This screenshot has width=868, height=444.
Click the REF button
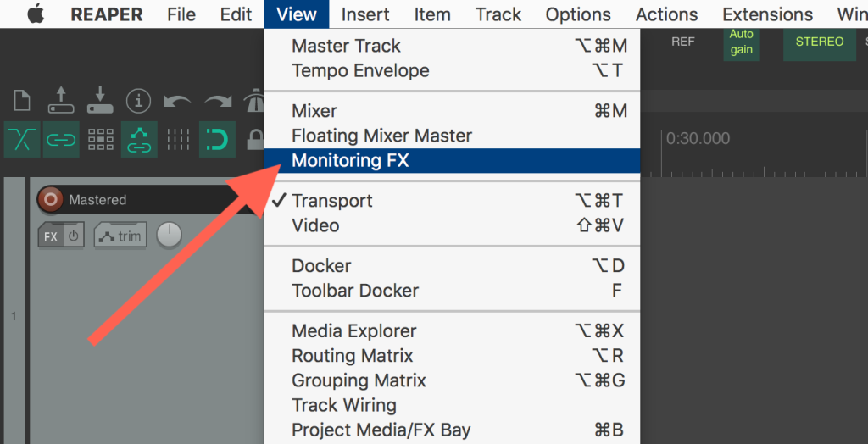pyautogui.click(x=683, y=42)
